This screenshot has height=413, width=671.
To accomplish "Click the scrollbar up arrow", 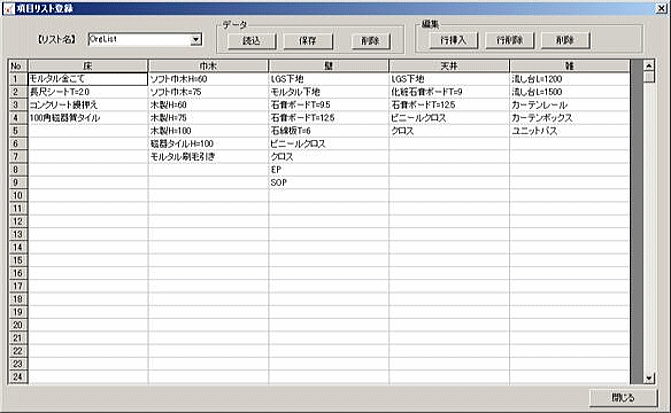I will (x=650, y=67).
